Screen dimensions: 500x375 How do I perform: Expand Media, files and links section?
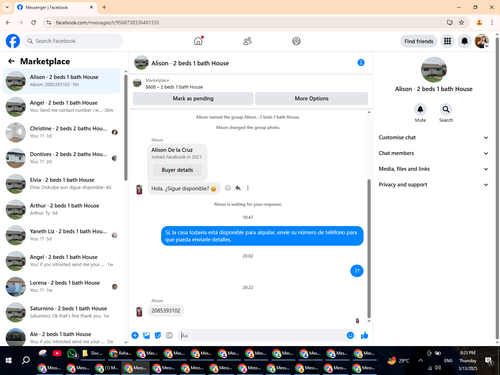pos(433,169)
